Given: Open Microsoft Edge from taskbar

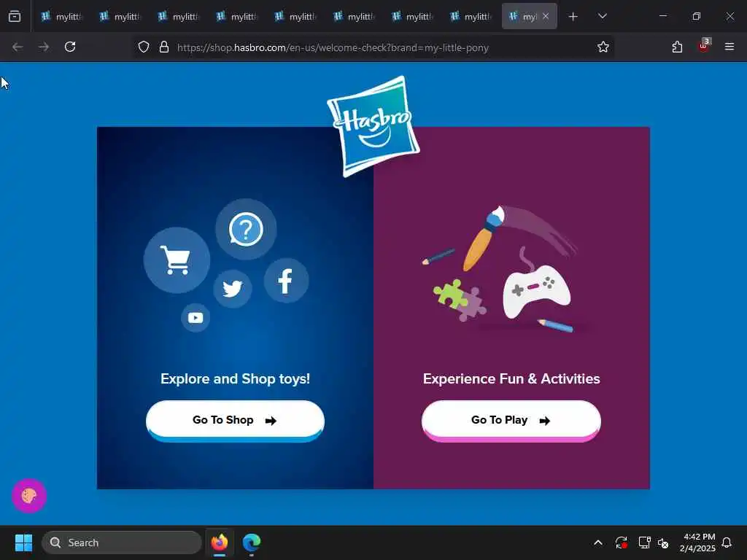Looking at the screenshot, I should point(252,542).
